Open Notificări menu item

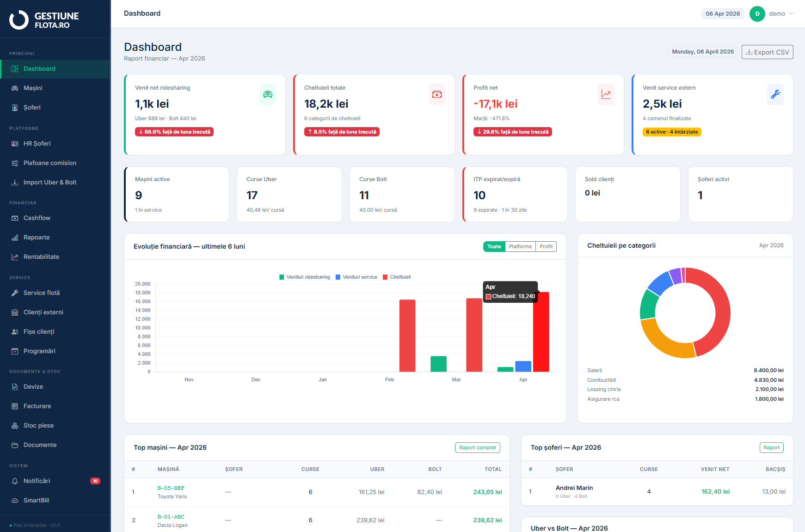coord(55,481)
